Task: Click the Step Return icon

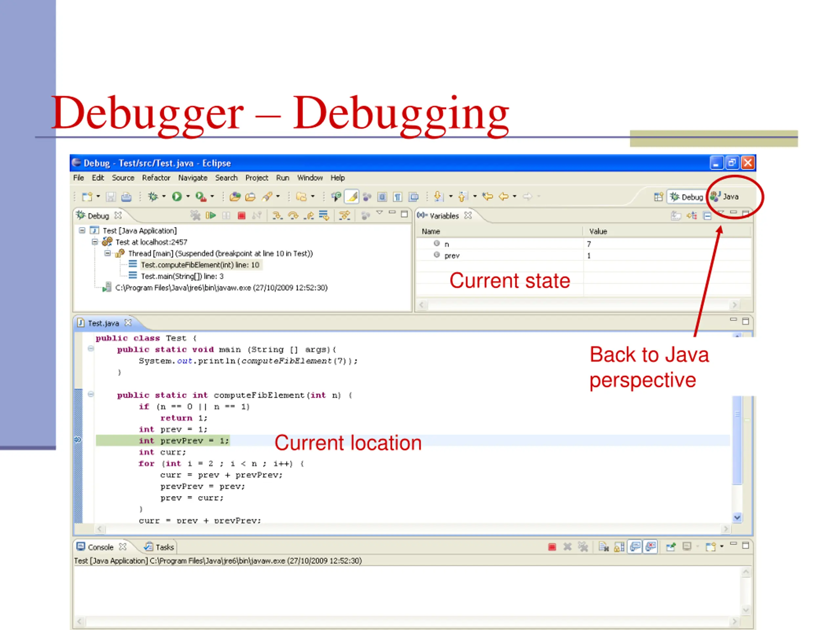Action: pyautogui.click(x=309, y=216)
